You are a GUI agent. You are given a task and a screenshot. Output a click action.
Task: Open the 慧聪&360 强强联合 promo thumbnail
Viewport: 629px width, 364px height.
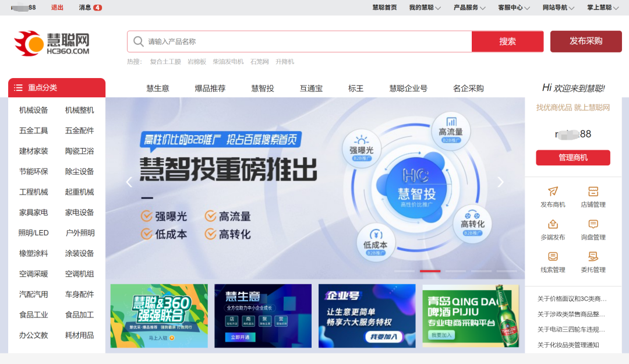tap(159, 316)
